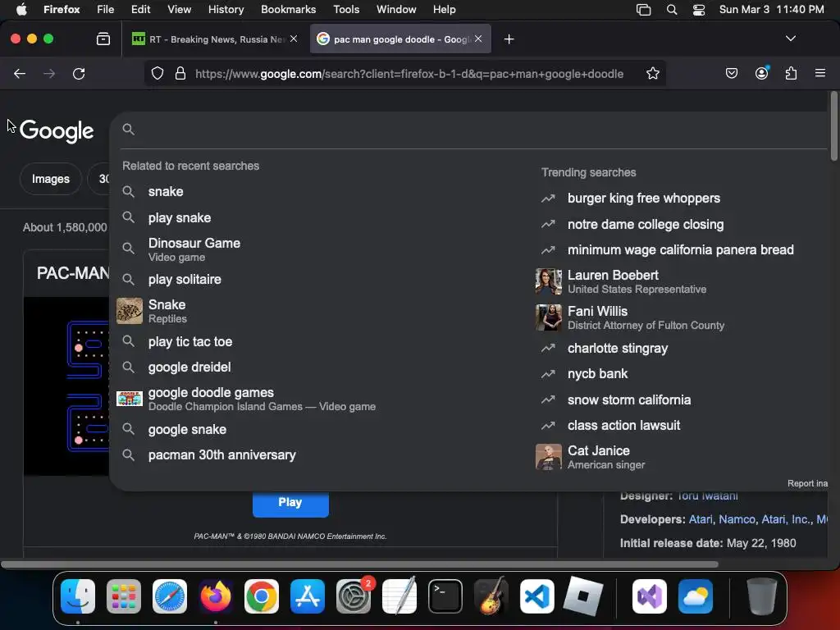Choose the 'play tic tac toe' suggestion
Screen dimensions: 840x630
coord(190,341)
